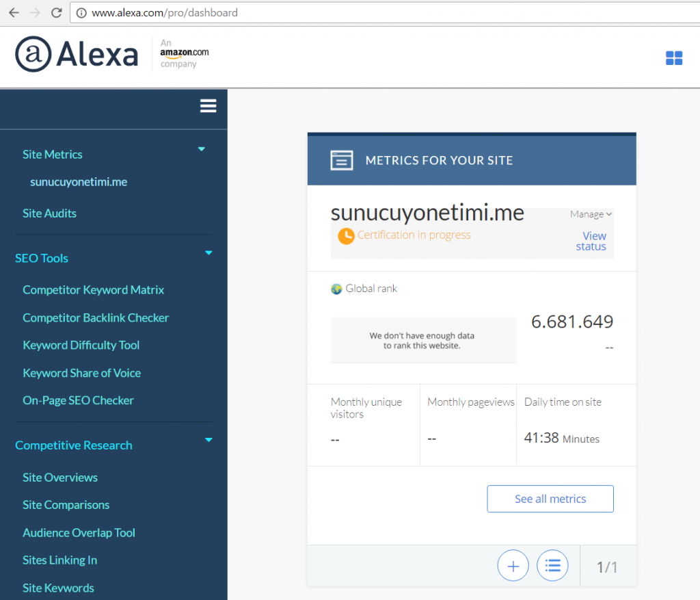
Task: Open Competitor Keyword Matrix
Action: (x=93, y=290)
